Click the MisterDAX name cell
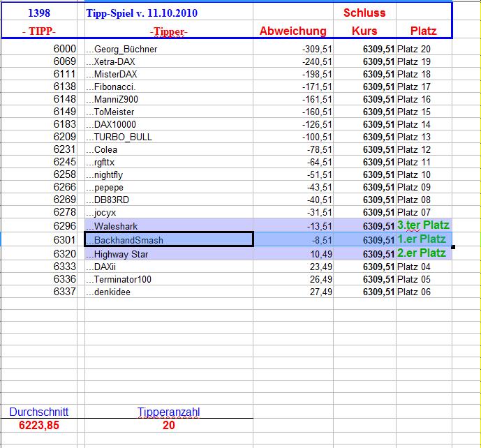Screen dimensions: 481x448 169,74
